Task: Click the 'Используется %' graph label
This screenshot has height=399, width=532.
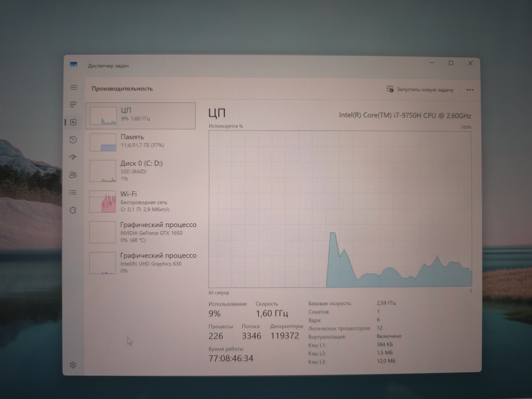Action: (226, 126)
